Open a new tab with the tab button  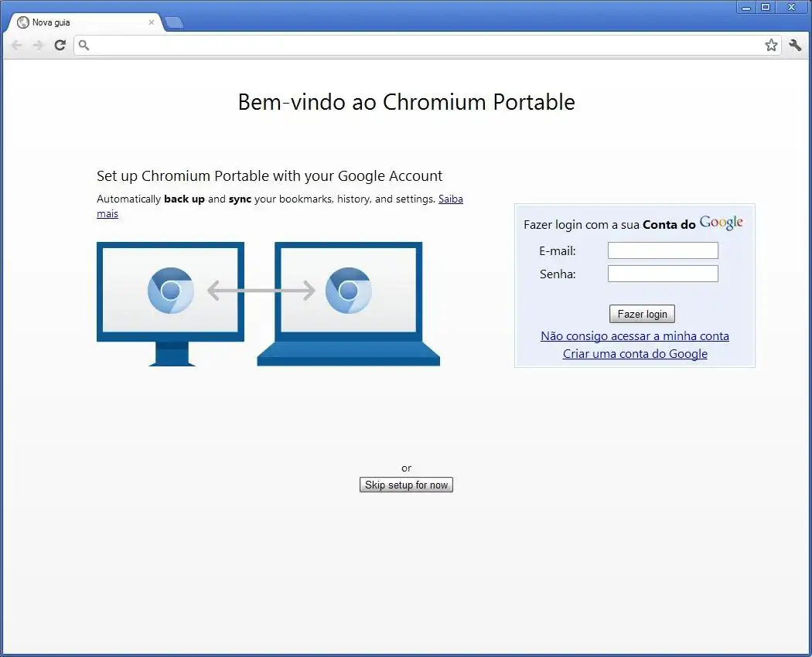(x=174, y=22)
